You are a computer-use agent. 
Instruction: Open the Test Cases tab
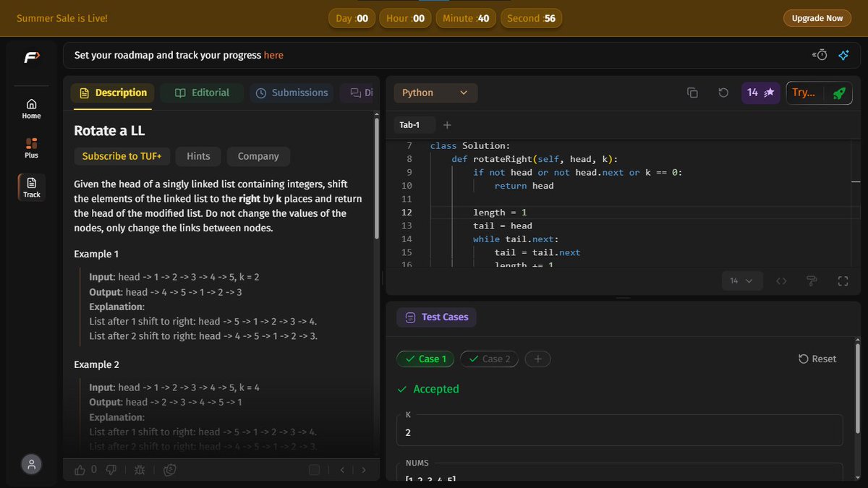coord(436,317)
